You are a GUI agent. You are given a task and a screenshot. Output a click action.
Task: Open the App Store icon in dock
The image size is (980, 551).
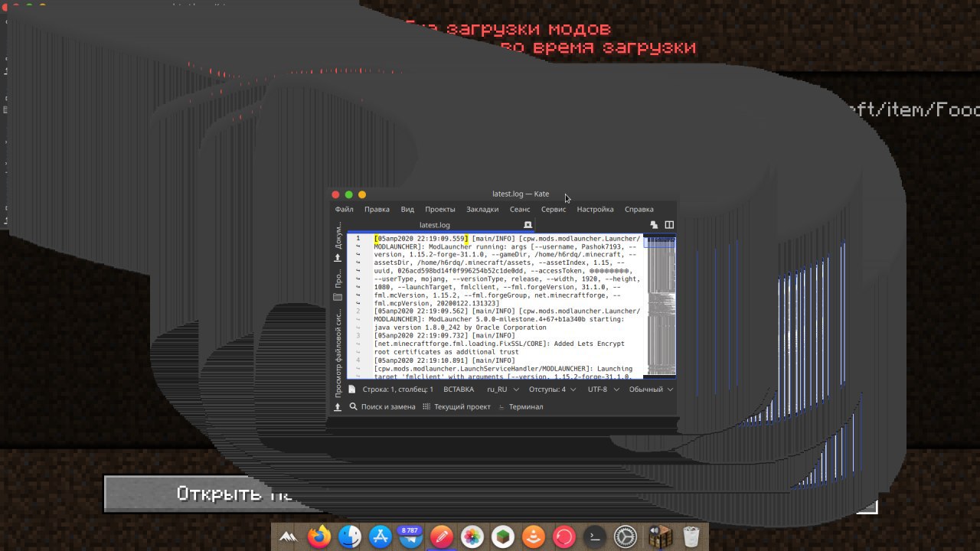[381, 537]
